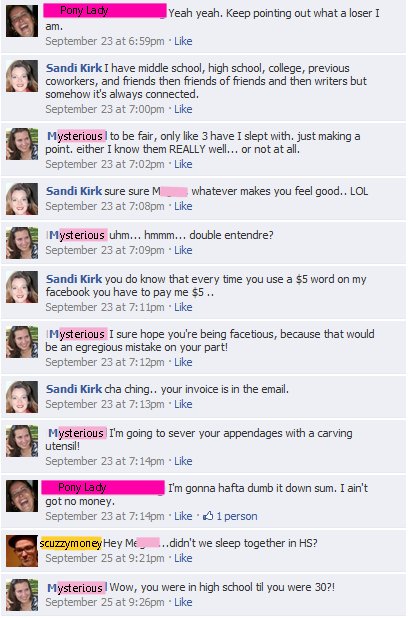The width and height of the screenshot is (412, 618).
Task: Click Pony Lady's avatar on the top comment
Action: [22, 21]
